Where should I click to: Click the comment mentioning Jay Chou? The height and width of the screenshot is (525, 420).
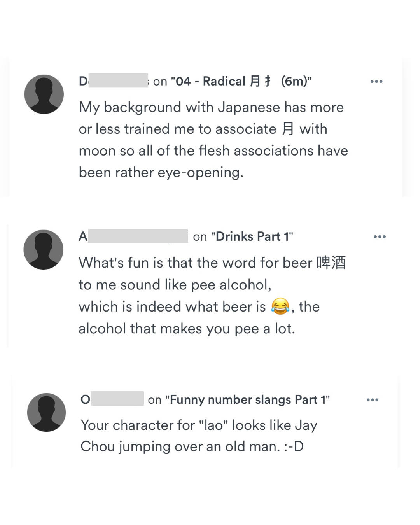click(198, 436)
